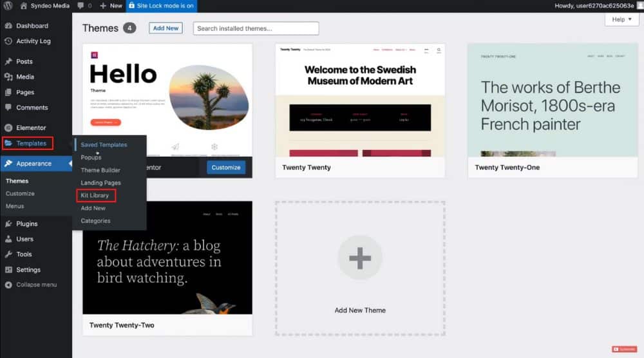
Task: Click the Tools wrench icon
Action: click(8, 254)
